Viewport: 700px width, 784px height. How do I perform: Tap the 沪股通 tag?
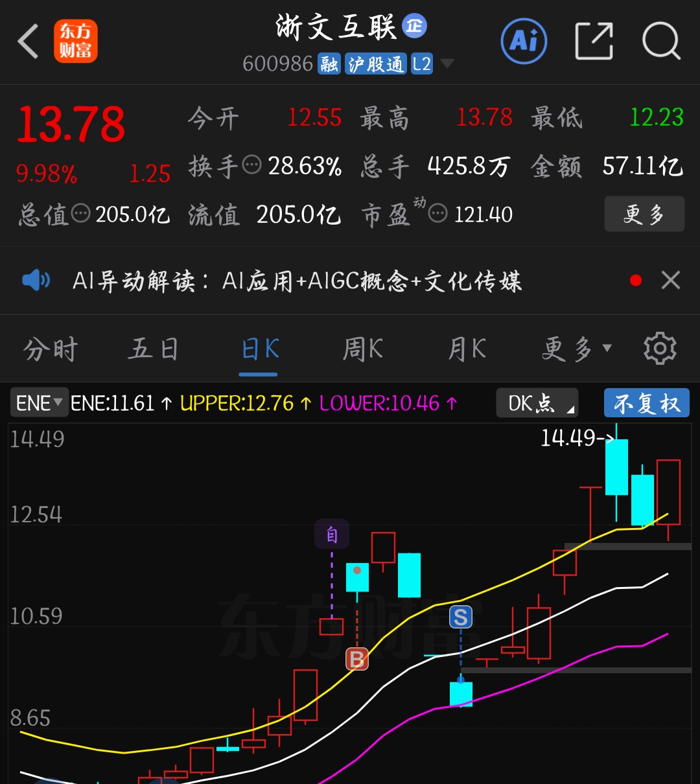[x=375, y=64]
